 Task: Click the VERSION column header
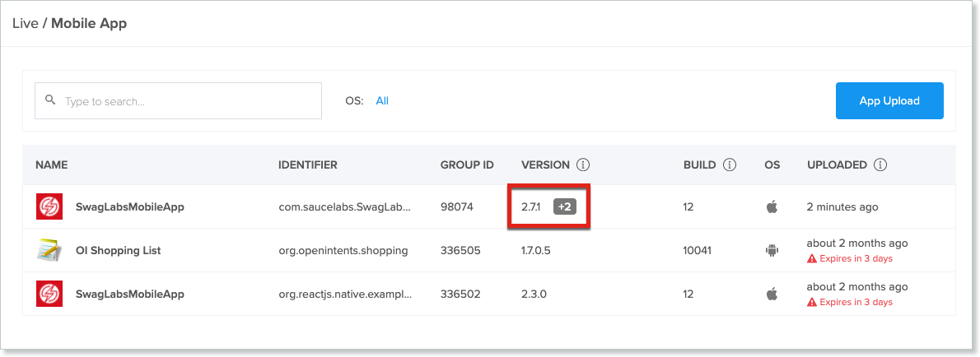pos(545,165)
